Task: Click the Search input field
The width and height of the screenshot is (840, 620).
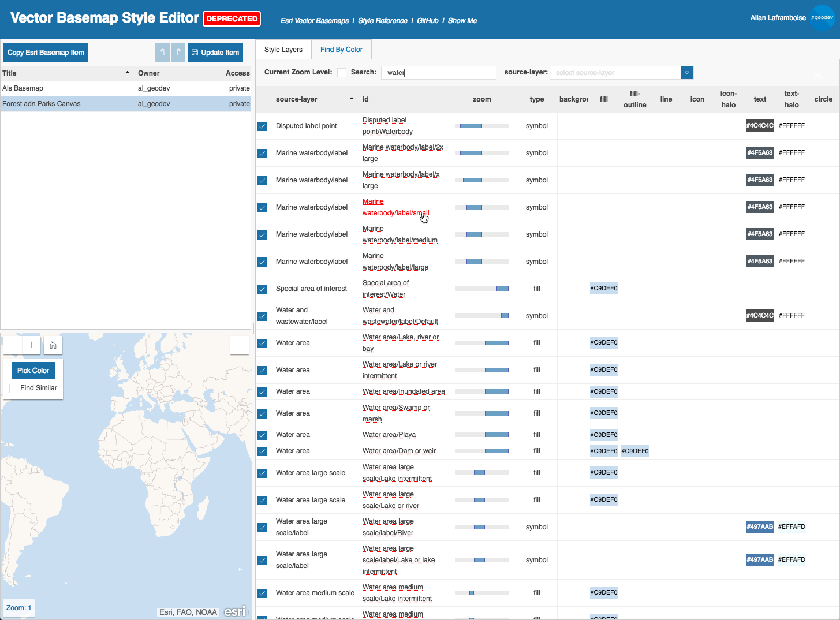Action: [439, 73]
